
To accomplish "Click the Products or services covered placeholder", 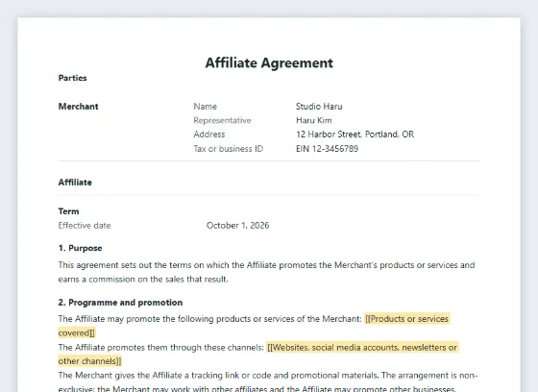I will [x=406, y=319].
